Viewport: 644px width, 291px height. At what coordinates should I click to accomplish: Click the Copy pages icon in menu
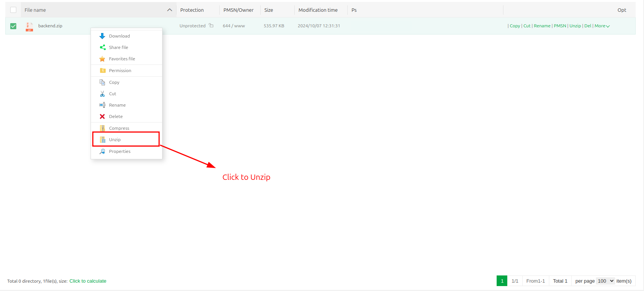coord(102,82)
